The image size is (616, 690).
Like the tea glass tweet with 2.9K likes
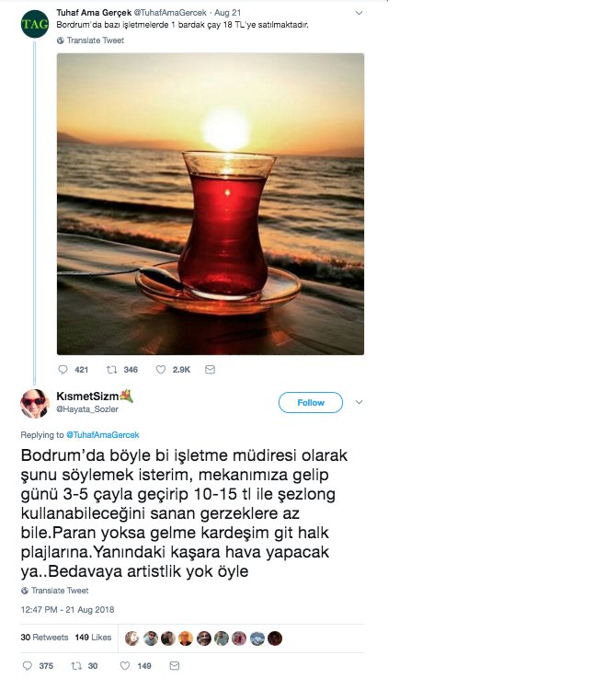tap(161, 370)
